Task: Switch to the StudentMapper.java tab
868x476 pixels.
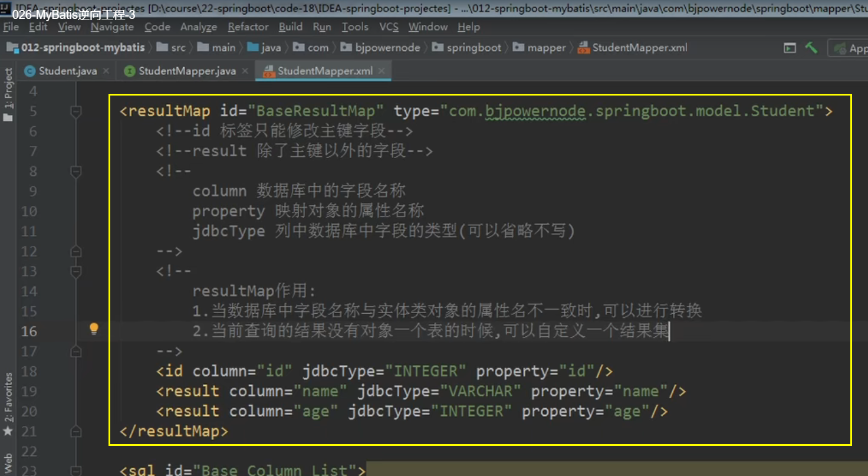Action: tap(187, 71)
